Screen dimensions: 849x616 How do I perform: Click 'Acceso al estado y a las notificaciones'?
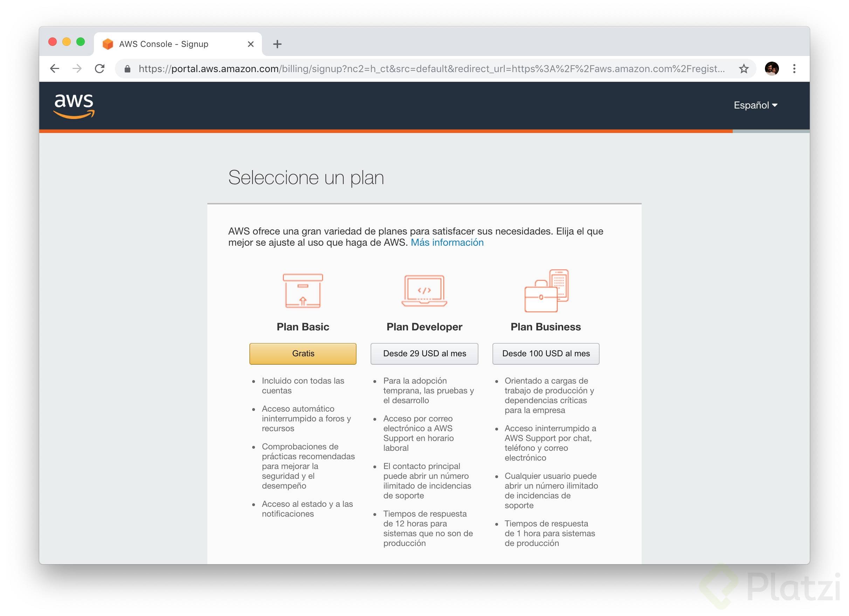coord(307,509)
